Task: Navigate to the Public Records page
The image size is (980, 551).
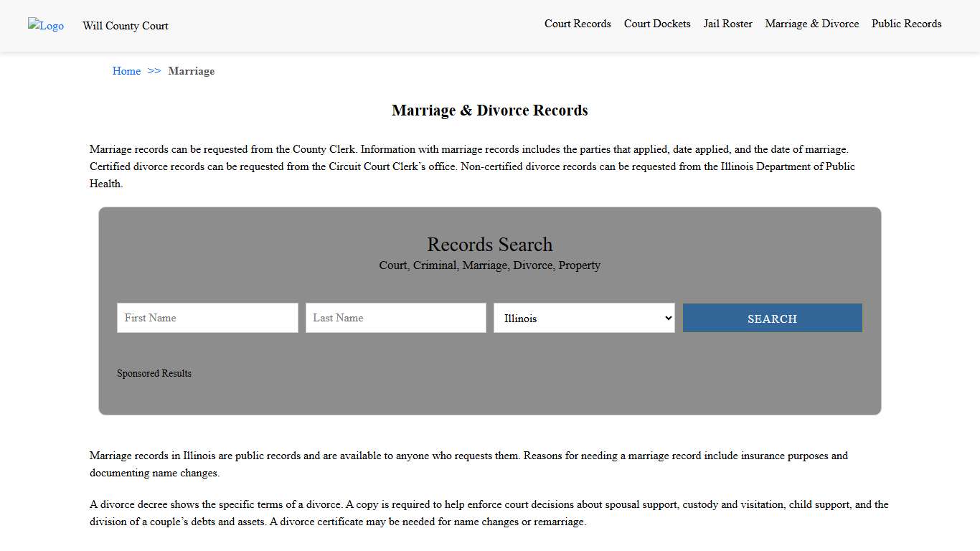Action: click(x=906, y=24)
